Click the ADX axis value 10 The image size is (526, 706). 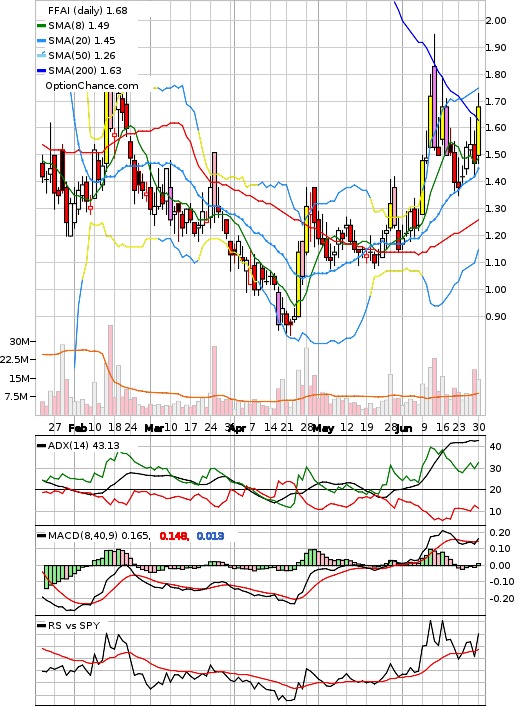[x=496, y=512]
